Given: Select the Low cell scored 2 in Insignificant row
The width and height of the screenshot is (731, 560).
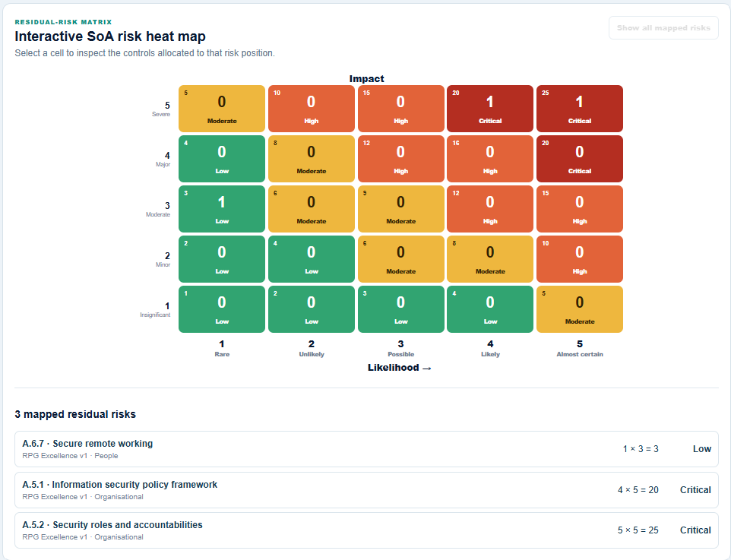Looking at the screenshot, I should 312,309.
